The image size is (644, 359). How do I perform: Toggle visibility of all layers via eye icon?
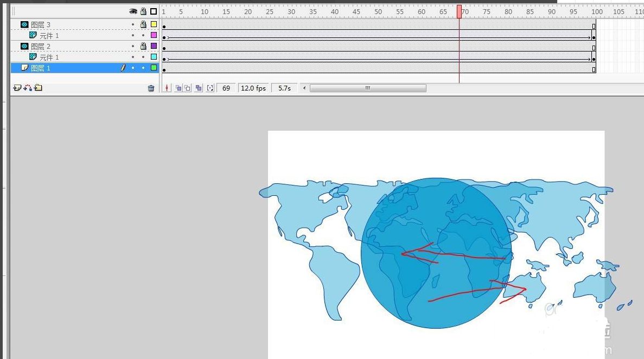133,11
